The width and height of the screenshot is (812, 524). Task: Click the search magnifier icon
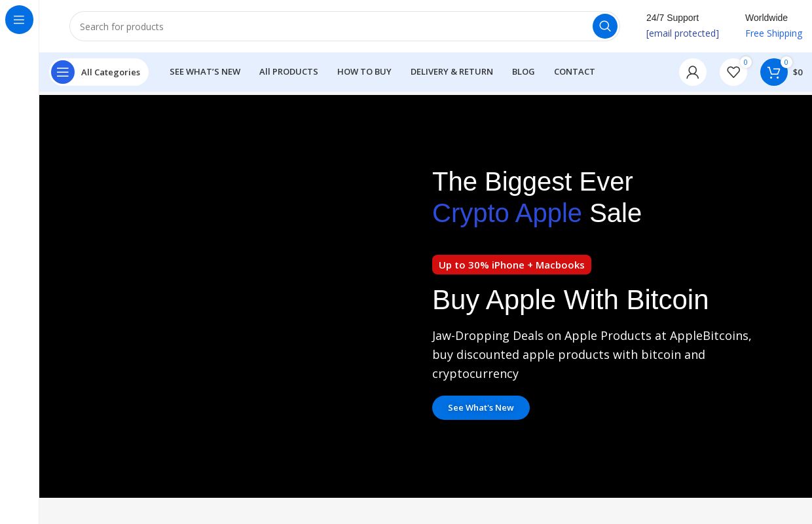604,26
